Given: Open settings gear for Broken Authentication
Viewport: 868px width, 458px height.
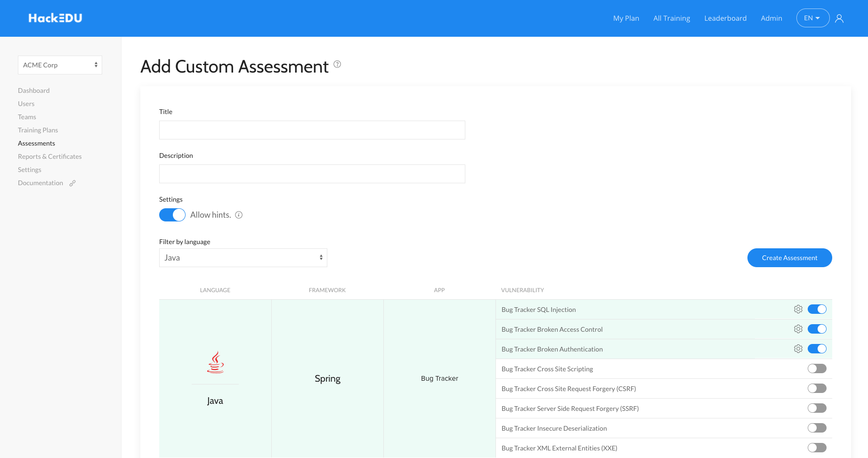Looking at the screenshot, I should (798, 349).
